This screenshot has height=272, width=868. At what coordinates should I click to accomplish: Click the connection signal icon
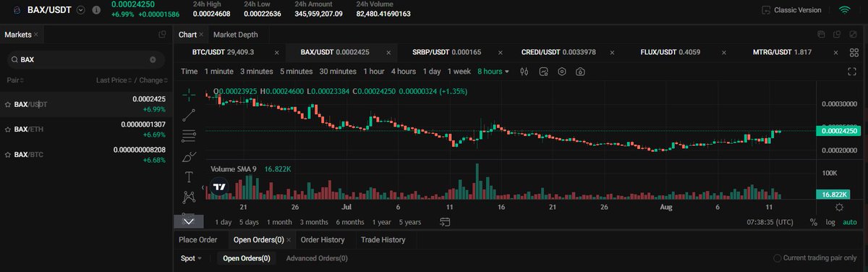click(844, 10)
